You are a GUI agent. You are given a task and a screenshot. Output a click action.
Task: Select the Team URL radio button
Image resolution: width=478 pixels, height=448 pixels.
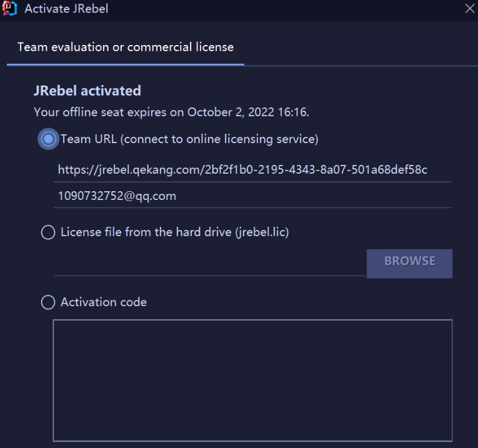tap(48, 139)
